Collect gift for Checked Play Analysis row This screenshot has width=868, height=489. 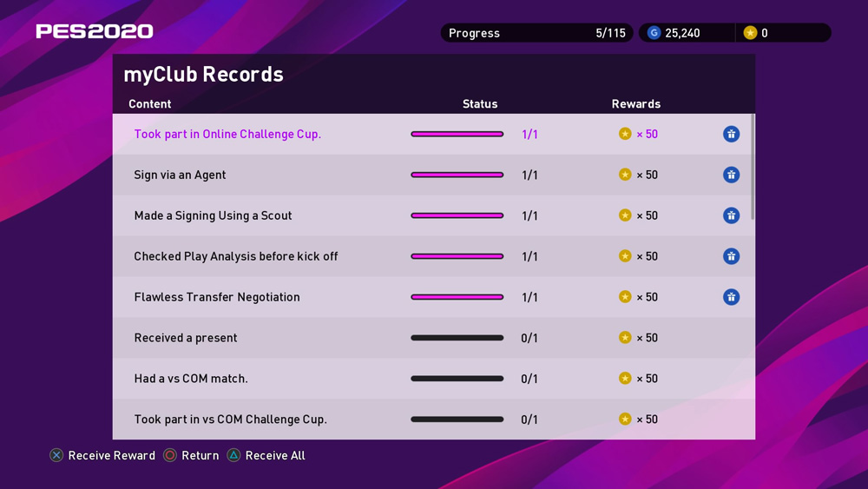pyautogui.click(x=731, y=256)
